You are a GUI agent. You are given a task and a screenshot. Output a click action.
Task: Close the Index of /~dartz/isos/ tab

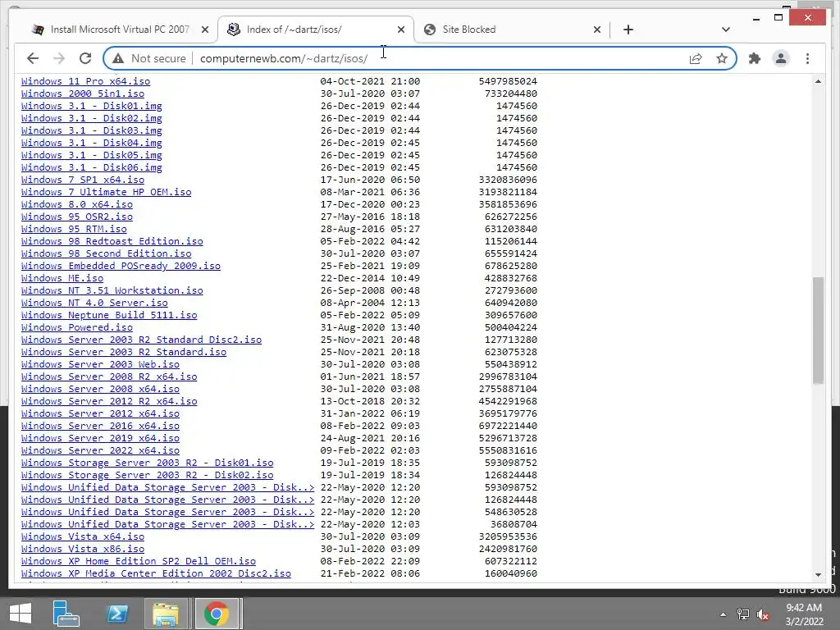point(400,30)
